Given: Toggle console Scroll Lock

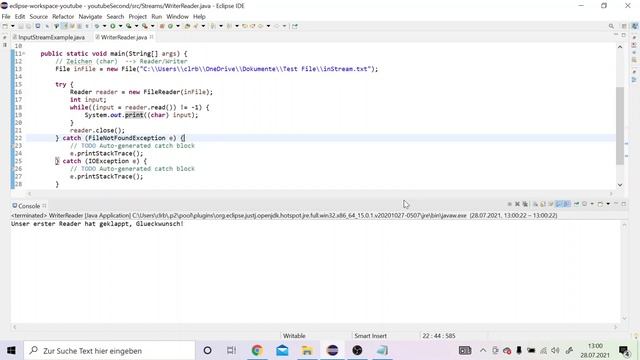Looking at the screenshot, I should (x=542, y=204).
